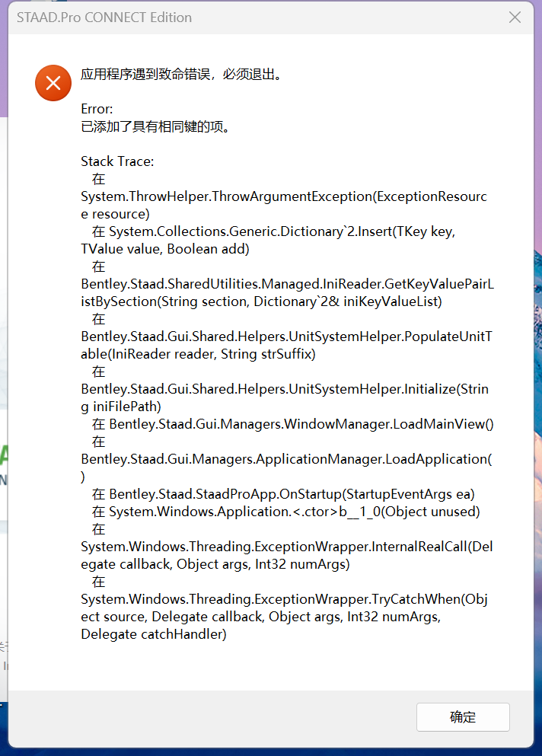Click the StaadProApp.OnStartup line
The height and width of the screenshot is (756, 542).
tap(283, 494)
